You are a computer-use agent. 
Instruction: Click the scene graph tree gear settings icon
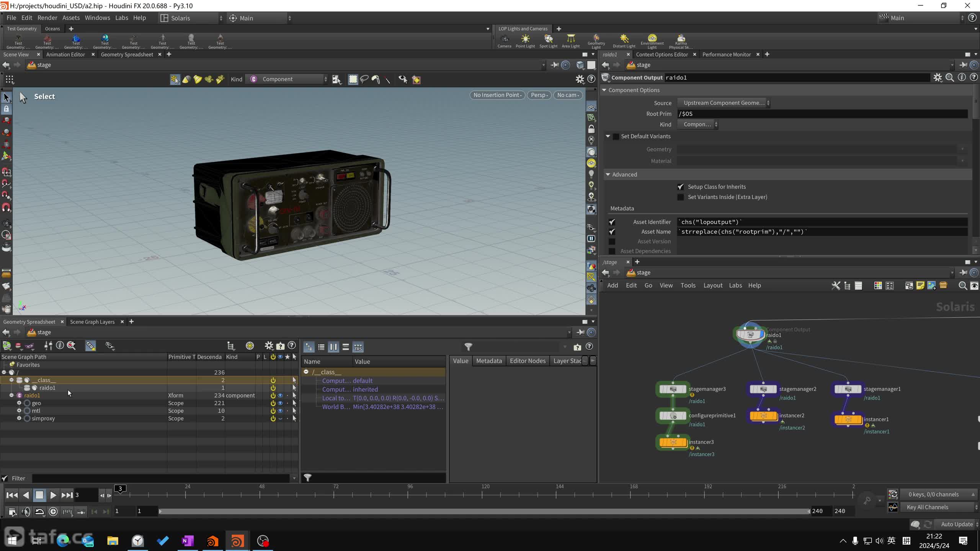[269, 346]
